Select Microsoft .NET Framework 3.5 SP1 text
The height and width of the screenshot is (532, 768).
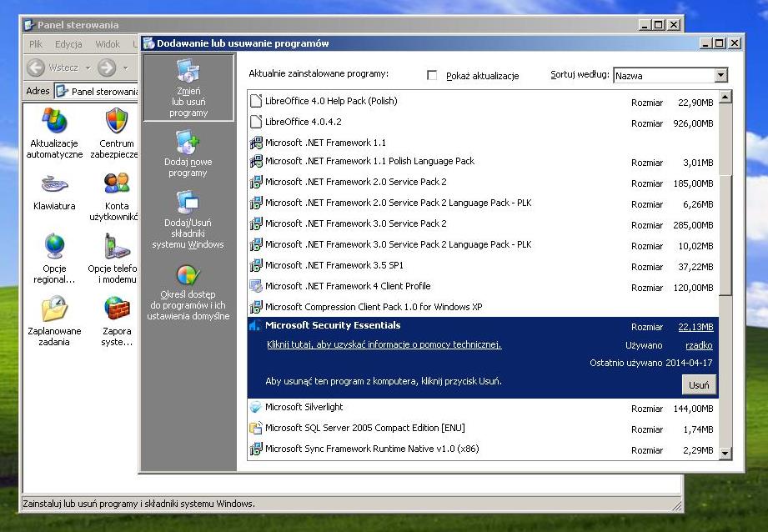coord(334,265)
